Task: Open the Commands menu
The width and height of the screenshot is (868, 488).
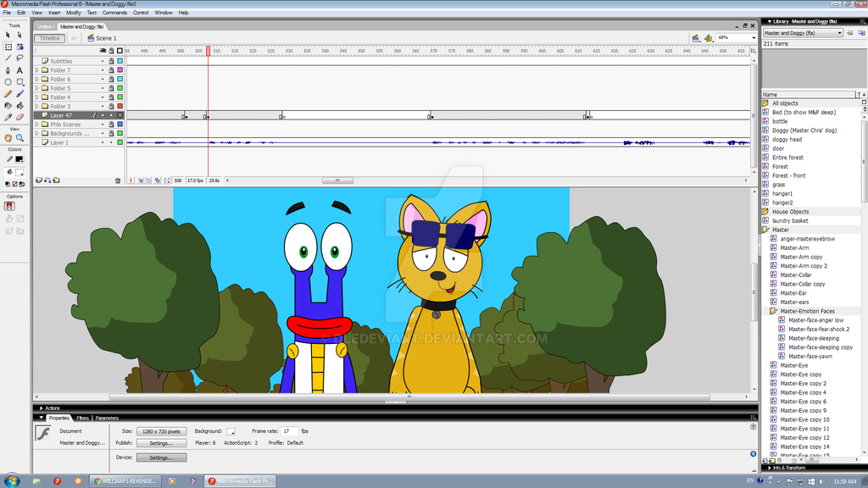Action: point(114,13)
